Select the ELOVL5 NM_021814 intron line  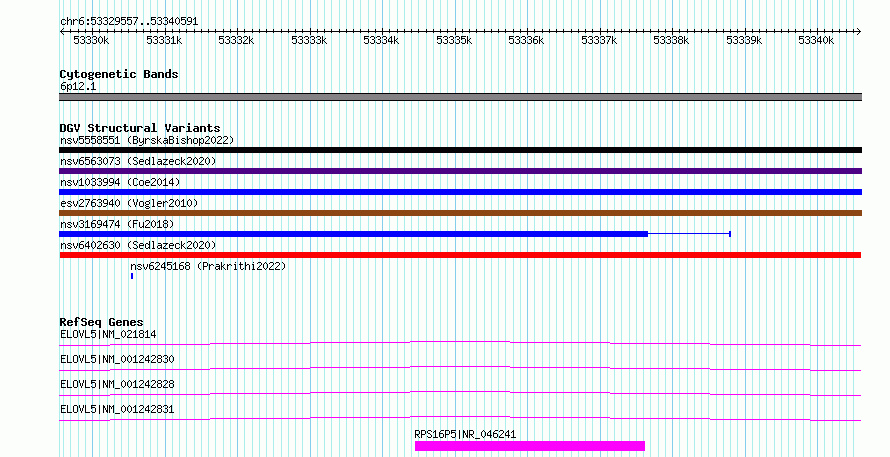pyautogui.click(x=460, y=343)
